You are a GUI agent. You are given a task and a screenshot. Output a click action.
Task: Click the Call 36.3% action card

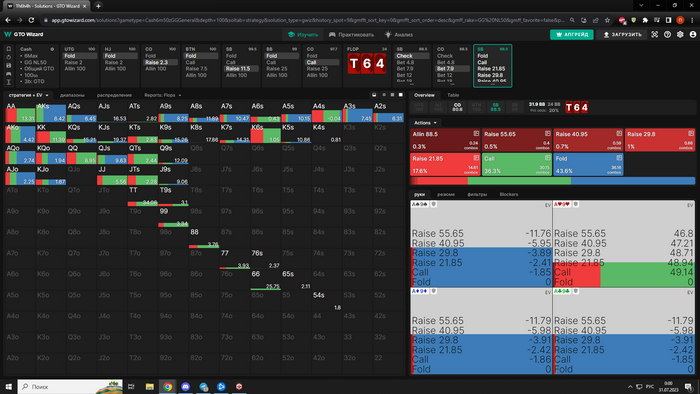[x=517, y=164]
